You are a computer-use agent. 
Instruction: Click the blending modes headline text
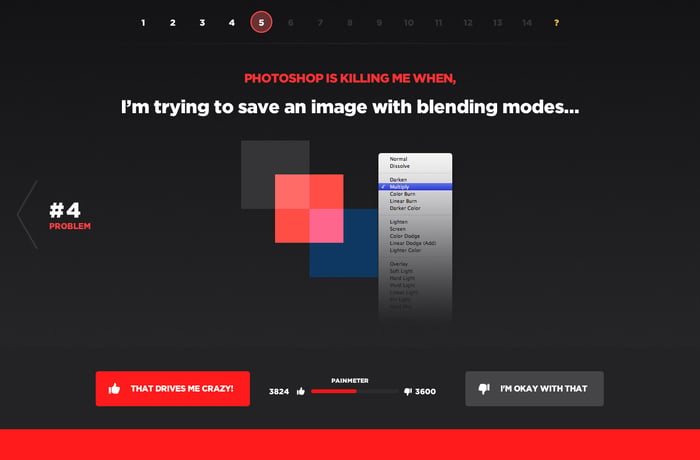click(350, 107)
